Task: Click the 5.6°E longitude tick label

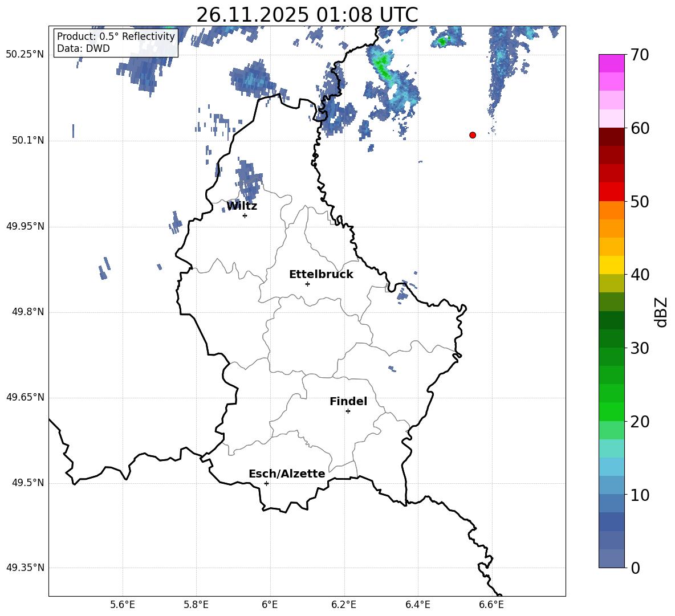Action: click(x=123, y=605)
